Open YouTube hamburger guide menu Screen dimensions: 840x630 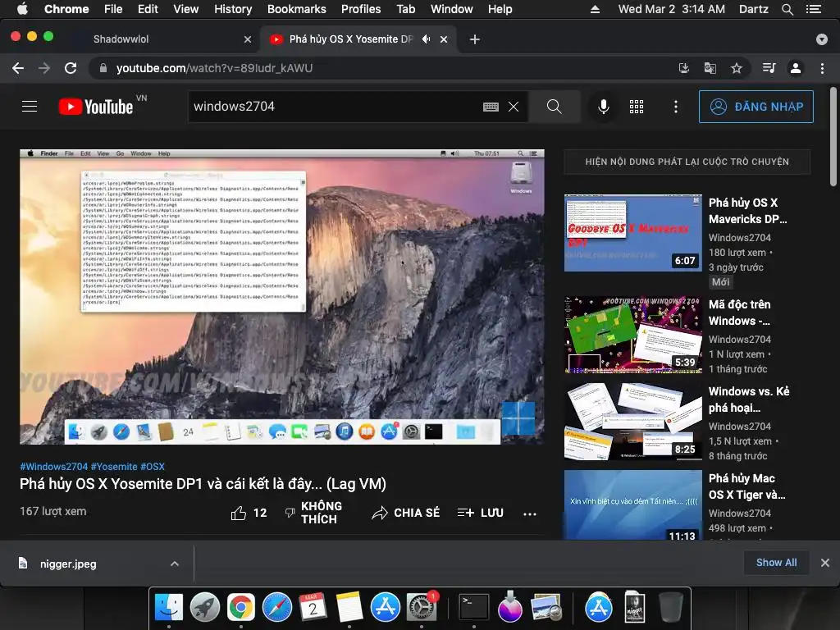click(30, 107)
